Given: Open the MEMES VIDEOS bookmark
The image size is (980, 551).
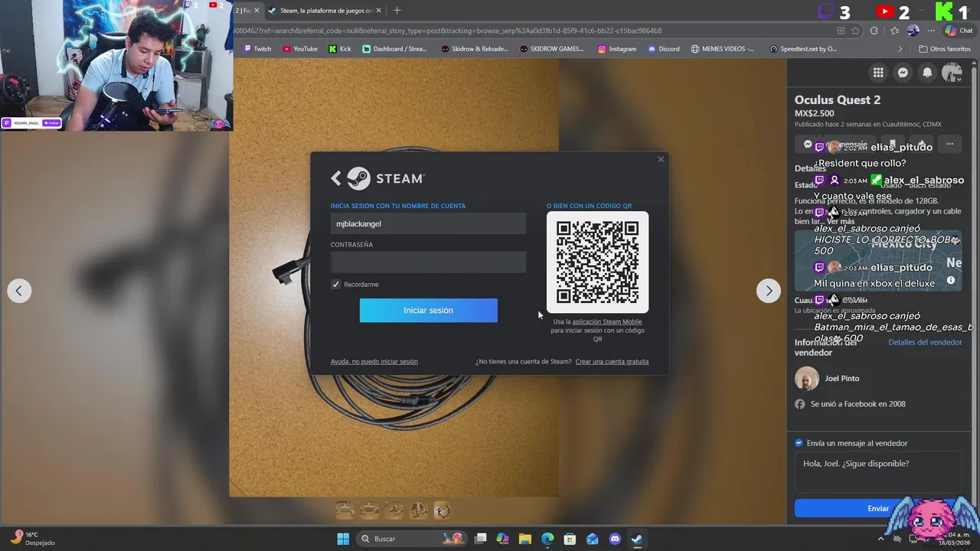Looking at the screenshot, I should pos(722,49).
